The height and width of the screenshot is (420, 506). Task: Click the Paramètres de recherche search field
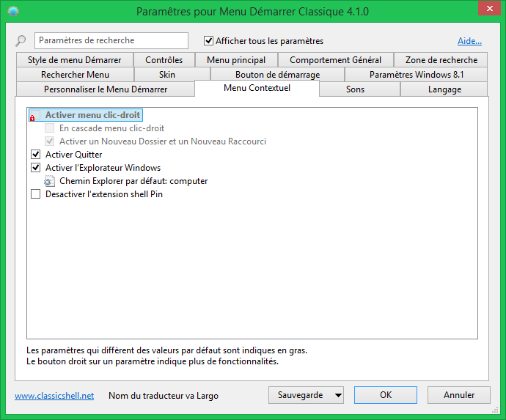click(111, 41)
